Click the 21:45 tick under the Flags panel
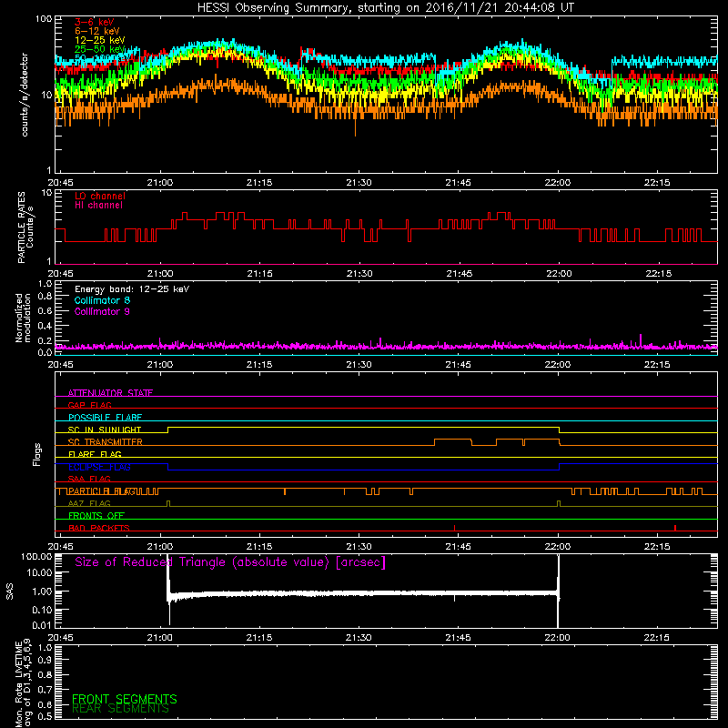Screen dimensions: 728x728 (x=459, y=547)
